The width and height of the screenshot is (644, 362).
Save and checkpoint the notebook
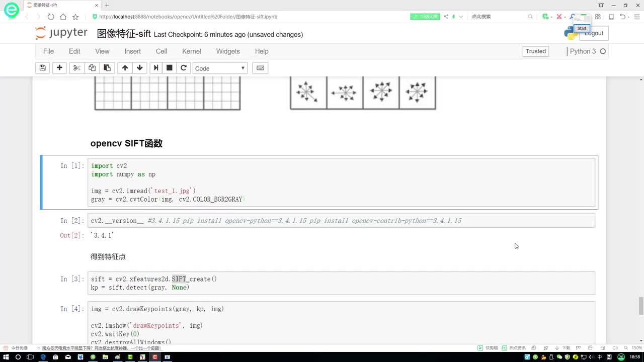[43, 68]
